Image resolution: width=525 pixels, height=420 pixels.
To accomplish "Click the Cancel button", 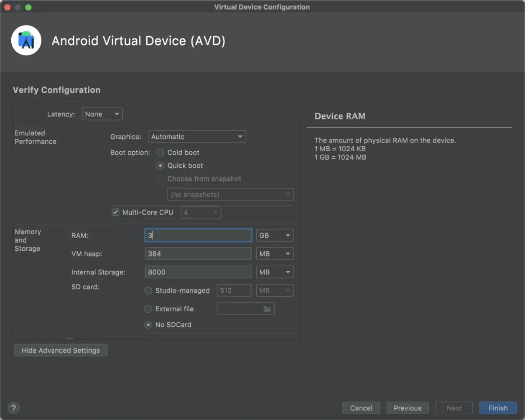I will pos(361,408).
